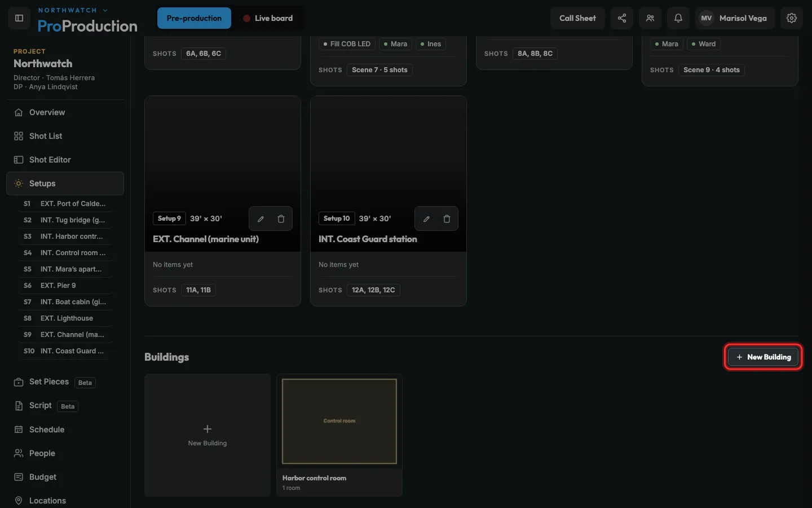
Task: Open the share icon in header
Action: (622, 18)
